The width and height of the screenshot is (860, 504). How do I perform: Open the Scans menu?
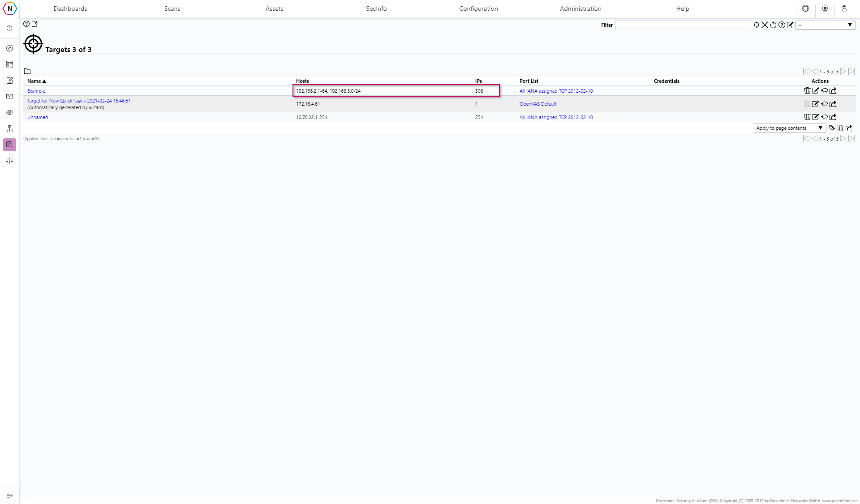click(x=172, y=9)
